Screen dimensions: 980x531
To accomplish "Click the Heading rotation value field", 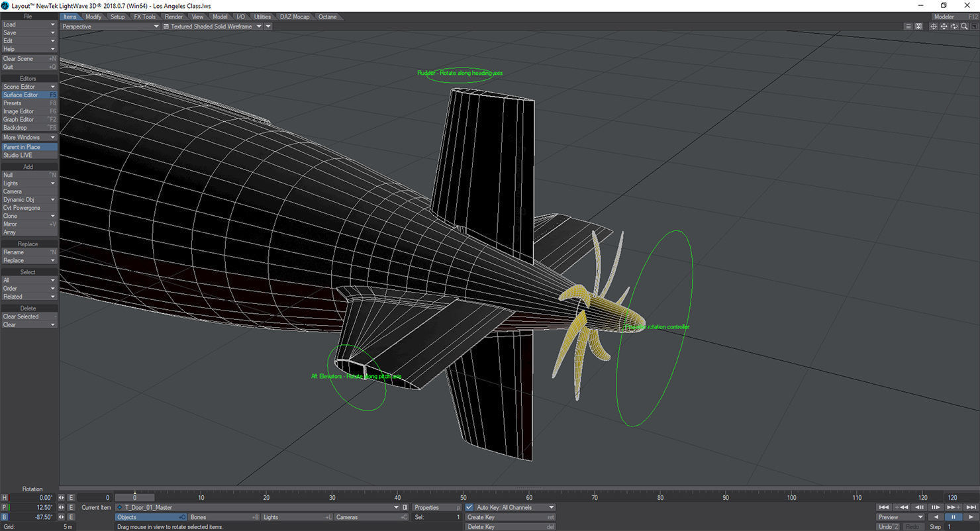I will pos(33,498).
